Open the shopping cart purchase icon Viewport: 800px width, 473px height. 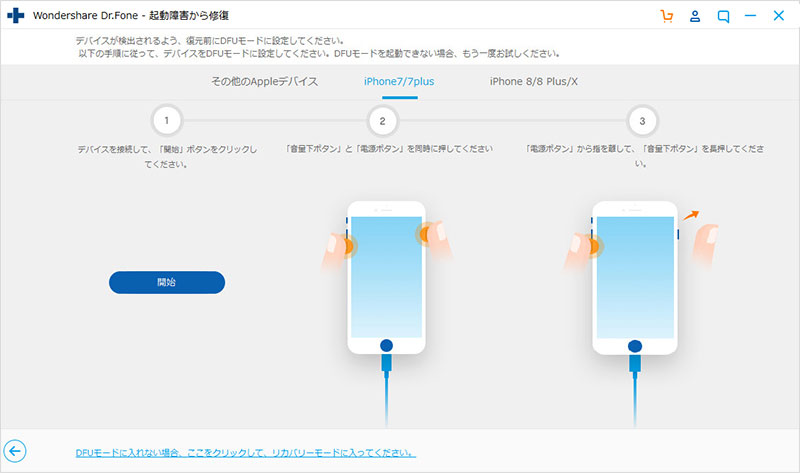(667, 16)
